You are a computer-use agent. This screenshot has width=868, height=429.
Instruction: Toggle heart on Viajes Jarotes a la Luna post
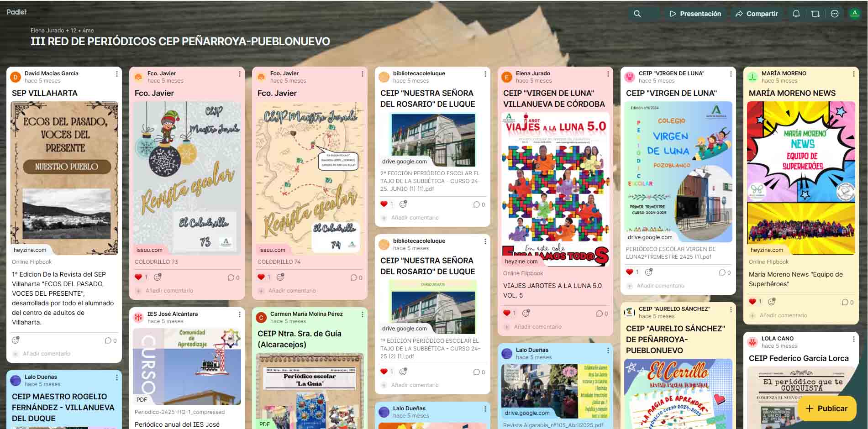pos(507,313)
